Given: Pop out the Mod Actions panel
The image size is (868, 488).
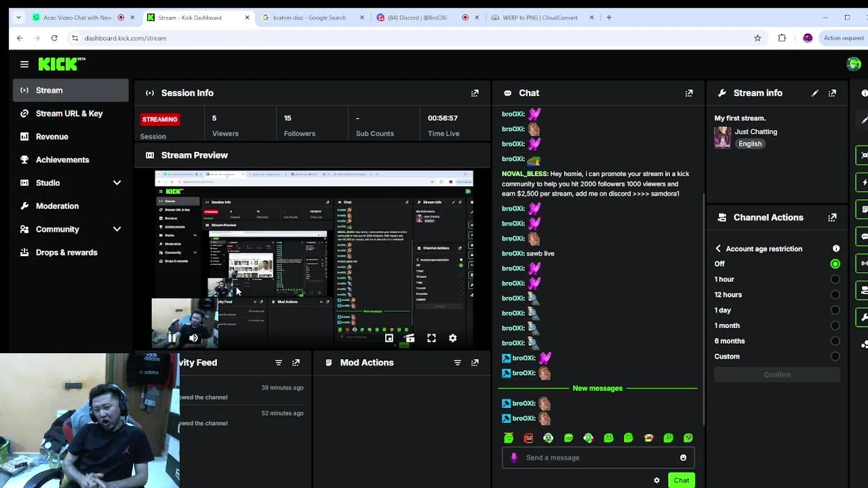Looking at the screenshot, I should coord(475,363).
